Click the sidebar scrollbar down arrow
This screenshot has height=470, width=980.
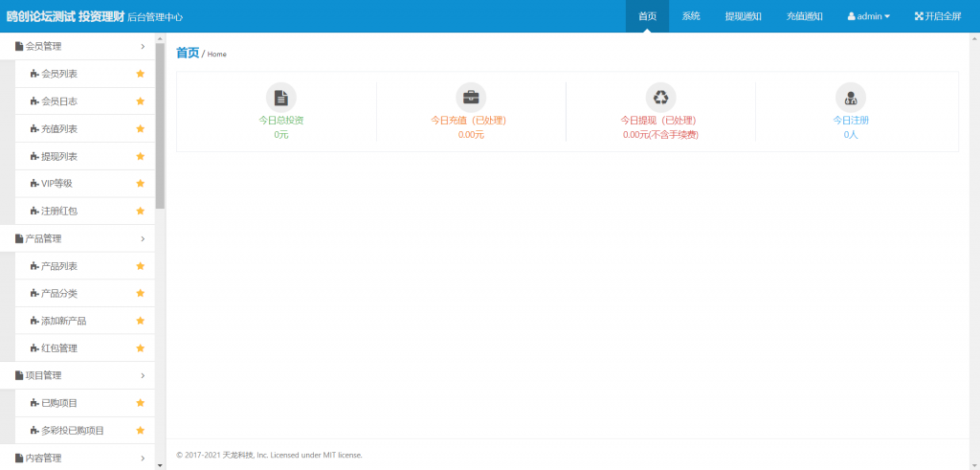[x=160, y=465]
